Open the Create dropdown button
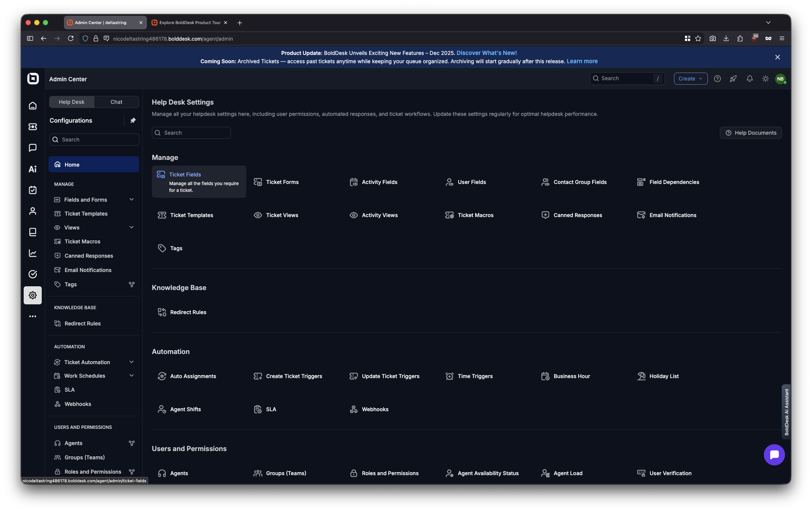This screenshot has height=512, width=812. [691, 79]
